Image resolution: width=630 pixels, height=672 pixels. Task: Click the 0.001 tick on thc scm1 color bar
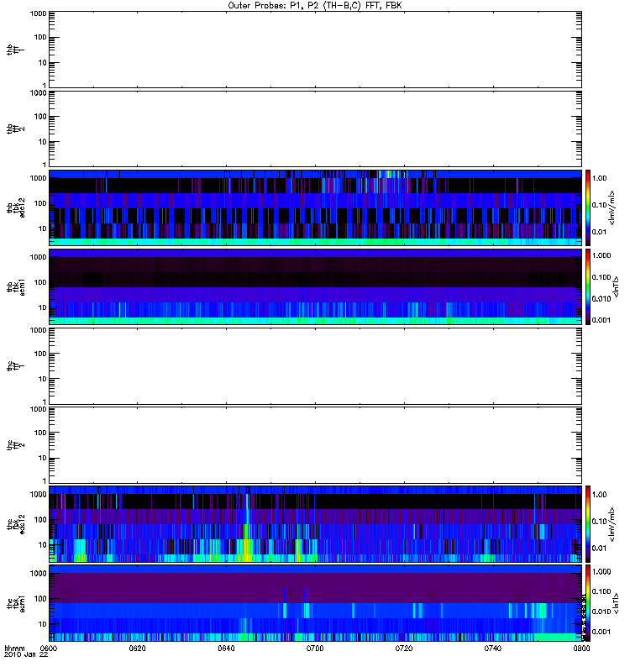(601, 632)
